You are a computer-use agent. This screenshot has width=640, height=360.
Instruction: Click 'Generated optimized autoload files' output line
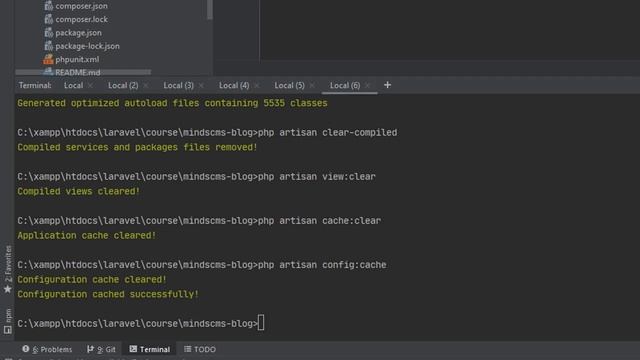(172, 103)
